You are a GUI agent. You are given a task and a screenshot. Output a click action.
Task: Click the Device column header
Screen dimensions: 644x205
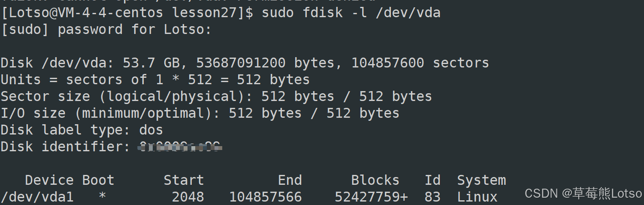pyautogui.click(x=49, y=180)
